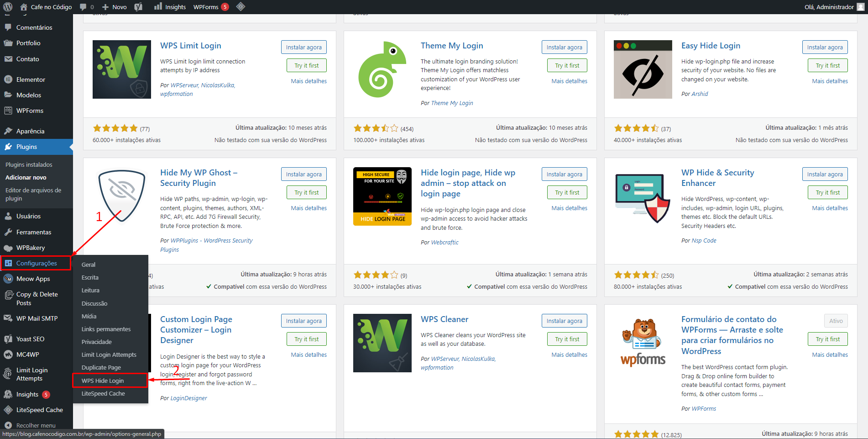Image resolution: width=868 pixels, height=439 pixels.
Task: Open the WPS Limit Login plugin thumbnail
Action: pos(122,69)
